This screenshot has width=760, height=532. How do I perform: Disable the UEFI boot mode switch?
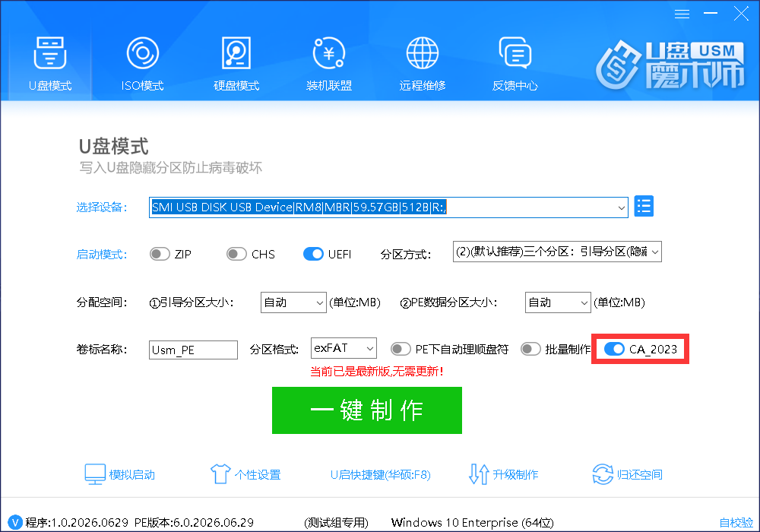coord(313,254)
